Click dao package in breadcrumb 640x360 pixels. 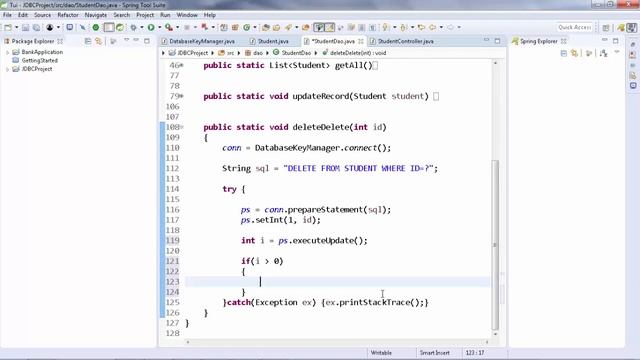[x=258, y=53]
